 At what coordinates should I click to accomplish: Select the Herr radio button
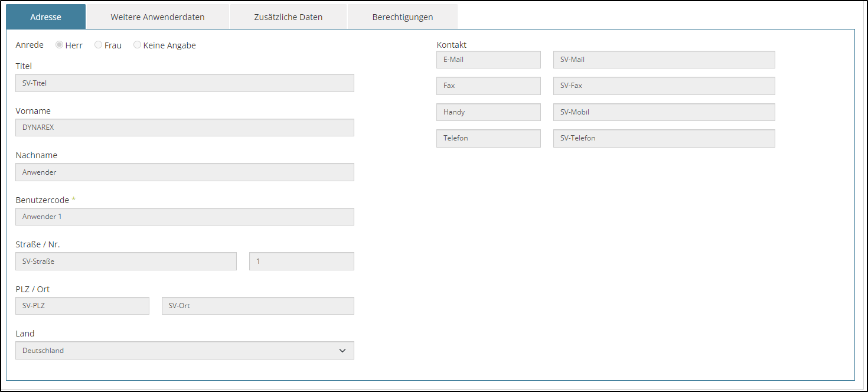pyautogui.click(x=59, y=45)
